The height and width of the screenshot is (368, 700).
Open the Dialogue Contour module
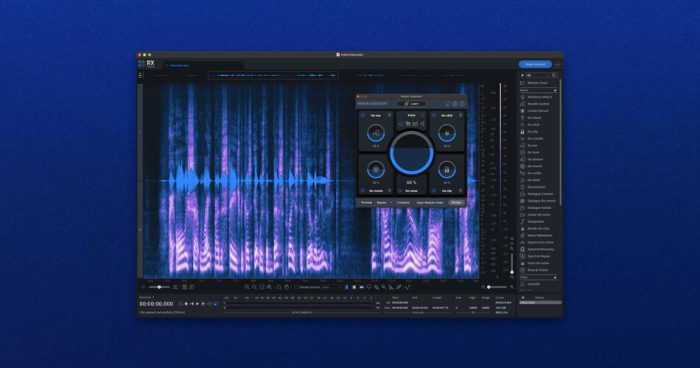click(x=540, y=194)
